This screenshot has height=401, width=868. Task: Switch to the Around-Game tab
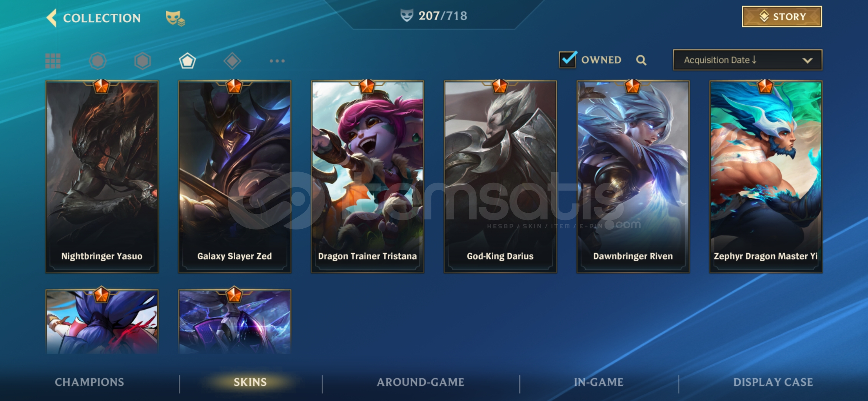tap(420, 382)
